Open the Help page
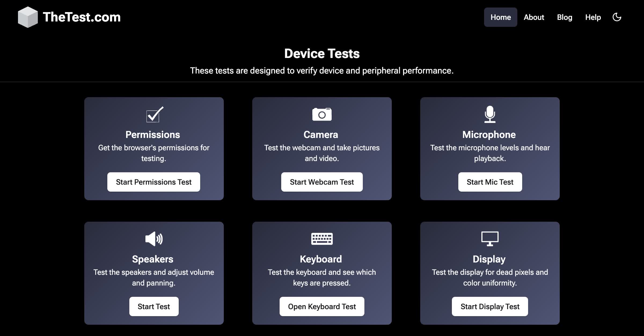 tap(593, 17)
